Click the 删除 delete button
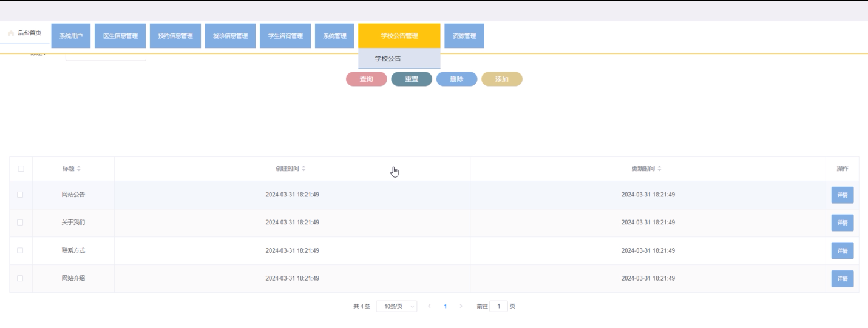 pyautogui.click(x=457, y=79)
